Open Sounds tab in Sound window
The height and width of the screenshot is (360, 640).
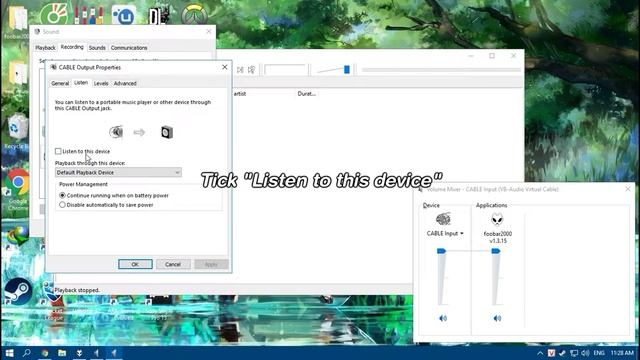click(97, 48)
